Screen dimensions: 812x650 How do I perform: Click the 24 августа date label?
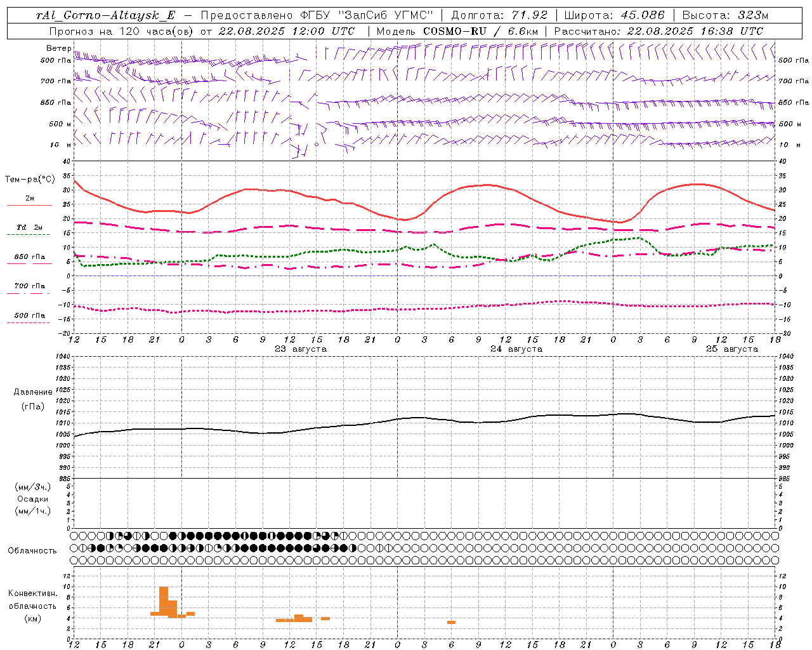[x=516, y=349]
